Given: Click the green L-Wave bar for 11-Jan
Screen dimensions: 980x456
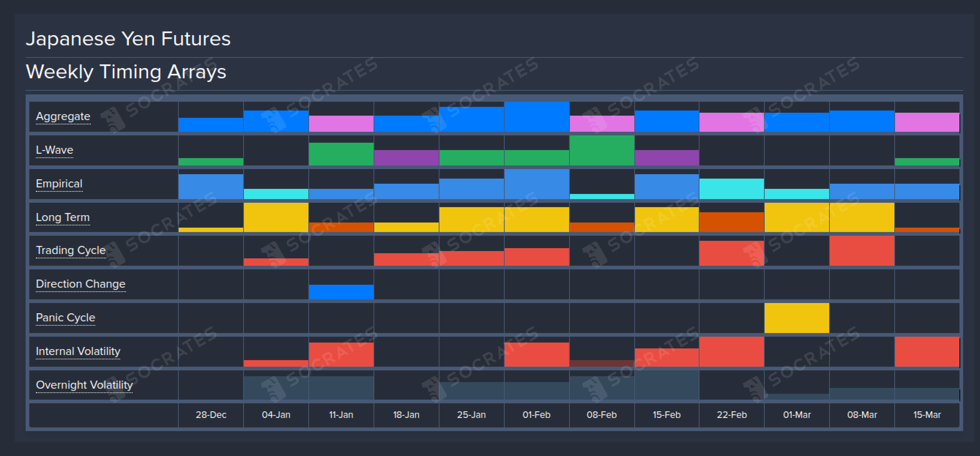Looking at the screenshot, I should click(341, 154).
